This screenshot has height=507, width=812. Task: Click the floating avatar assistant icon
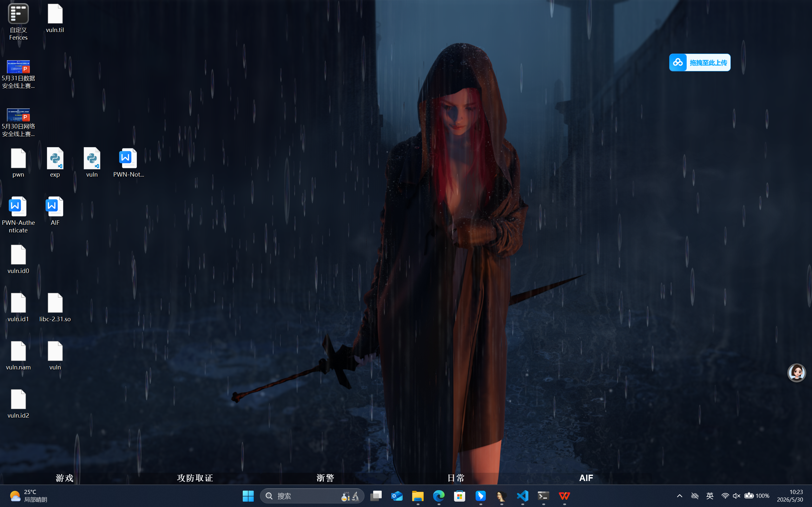[x=796, y=373]
